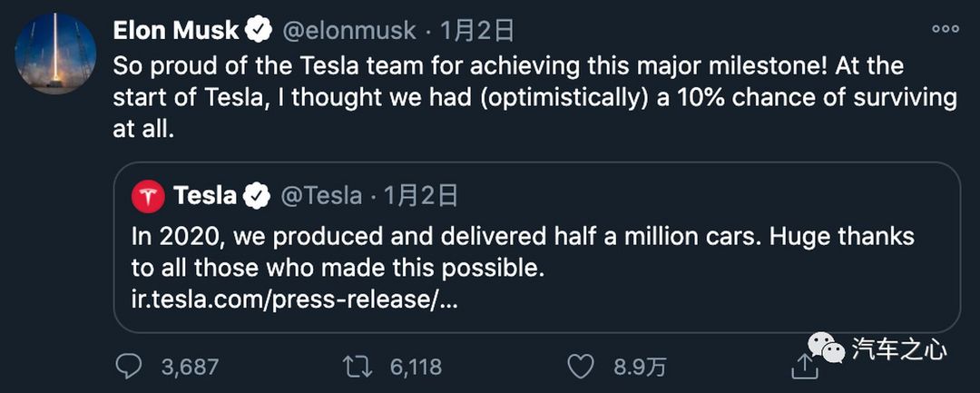Open Elon Musk's rocket launch profile picture

pyautogui.click(x=55, y=54)
